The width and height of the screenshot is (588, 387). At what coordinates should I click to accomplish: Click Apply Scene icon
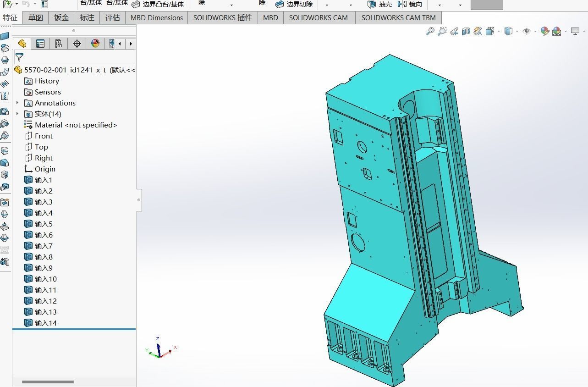(x=557, y=31)
